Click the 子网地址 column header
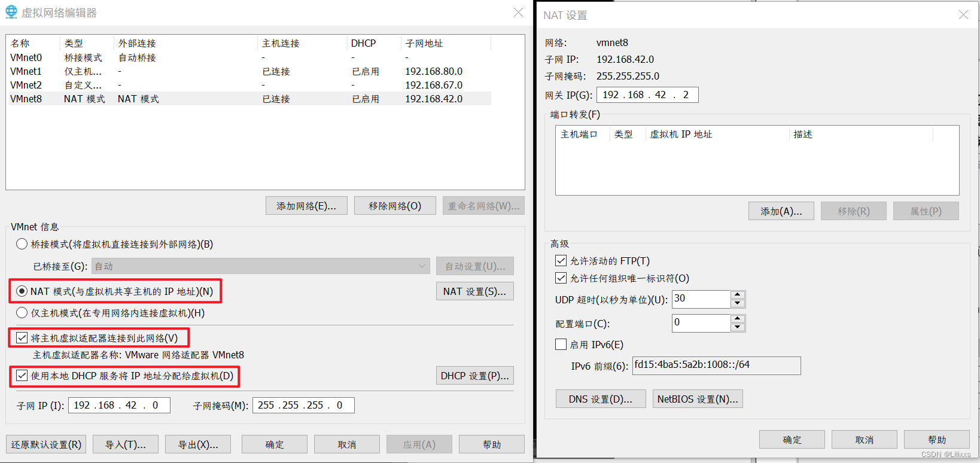This screenshot has width=980, height=463. pos(446,43)
